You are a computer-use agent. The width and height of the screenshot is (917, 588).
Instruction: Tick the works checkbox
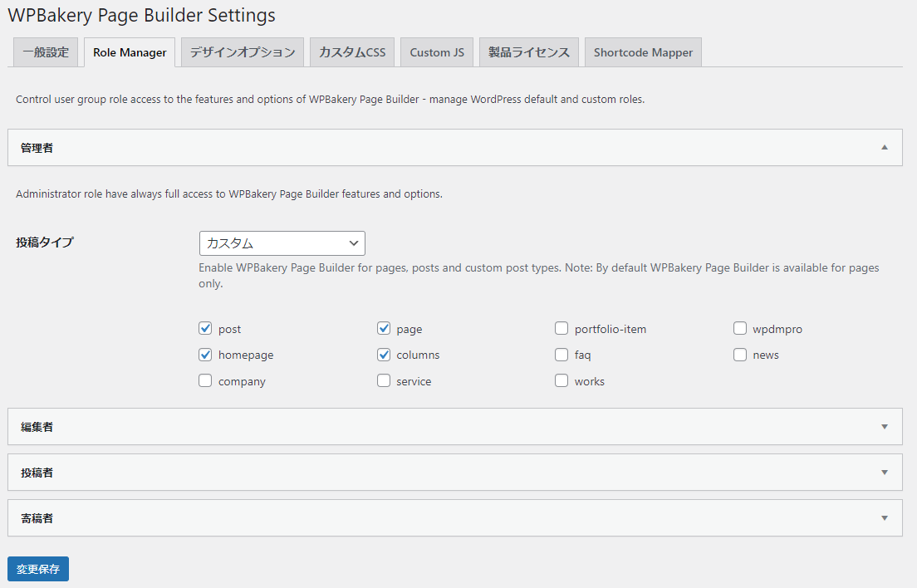(561, 380)
